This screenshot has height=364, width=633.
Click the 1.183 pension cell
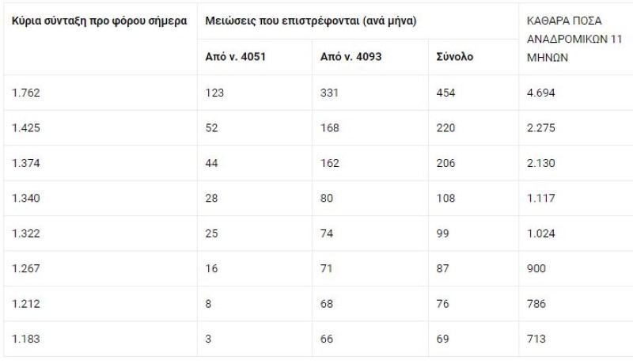click(x=26, y=339)
